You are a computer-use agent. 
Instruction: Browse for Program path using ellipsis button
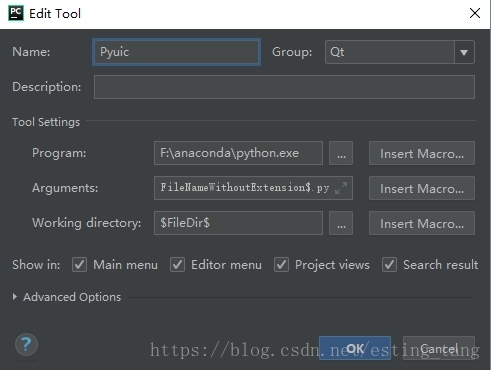341,153
